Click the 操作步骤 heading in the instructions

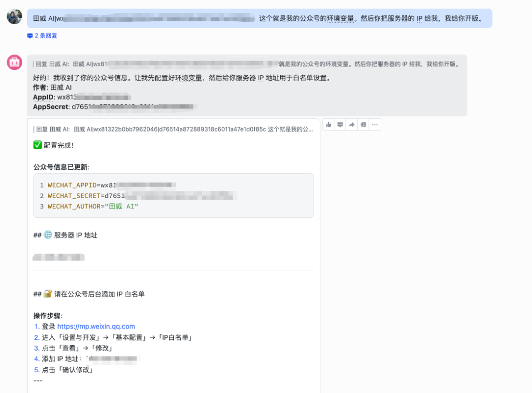pos(47,316)
